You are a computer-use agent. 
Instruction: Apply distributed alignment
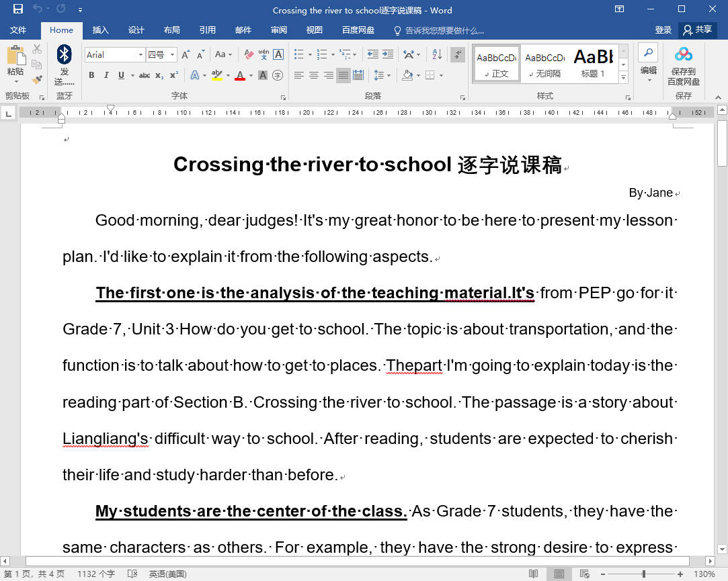click(x=358, y=75)
